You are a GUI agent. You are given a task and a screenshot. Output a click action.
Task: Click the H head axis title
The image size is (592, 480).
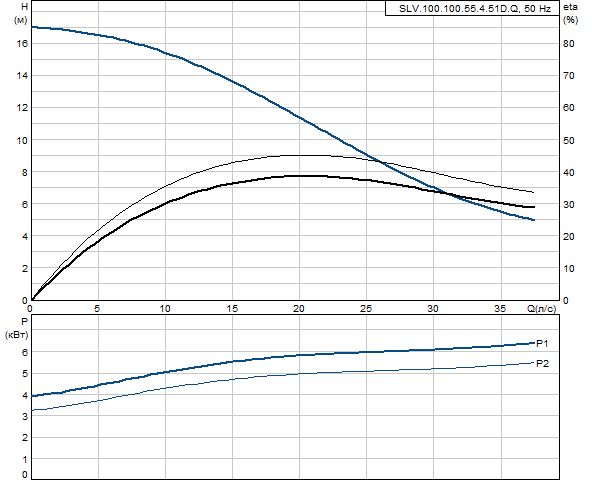[x=25, y=7]
